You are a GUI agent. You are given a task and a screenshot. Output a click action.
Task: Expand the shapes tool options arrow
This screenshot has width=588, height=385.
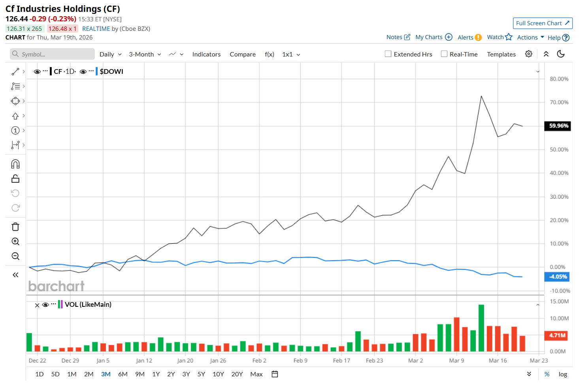click(x=24, y=101)
